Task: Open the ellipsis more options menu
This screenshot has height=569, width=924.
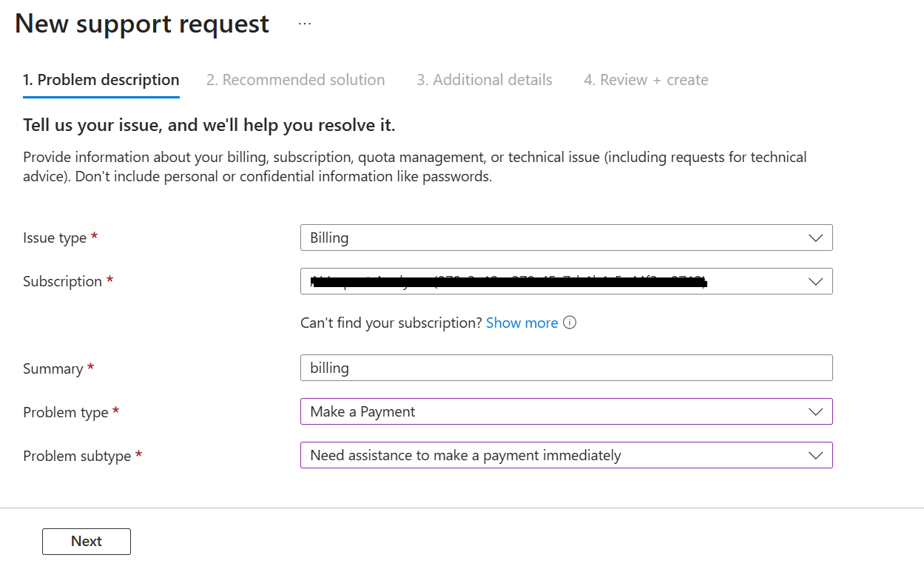Action: (x=305, y=24)
